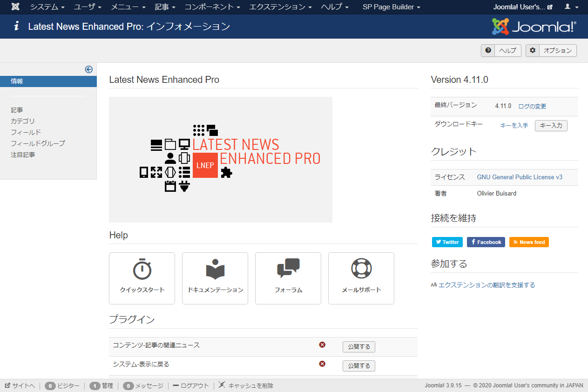Toggle the red unpublished icon for システム-表示に戻る

(322, 364)
